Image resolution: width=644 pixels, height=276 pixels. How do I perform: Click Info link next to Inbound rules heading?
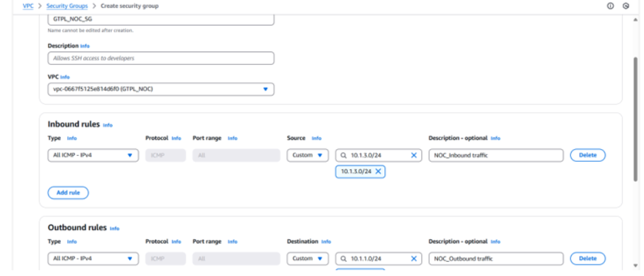click(108, 125)
